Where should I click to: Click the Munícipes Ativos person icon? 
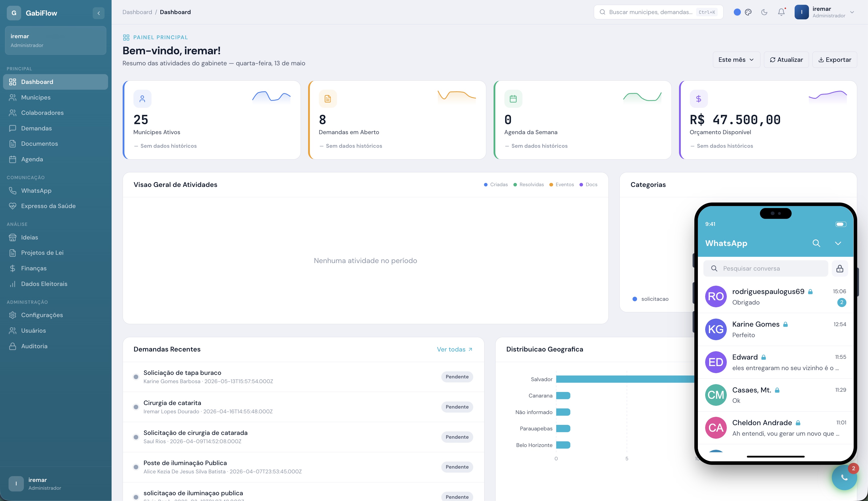[x=142, y=99]
